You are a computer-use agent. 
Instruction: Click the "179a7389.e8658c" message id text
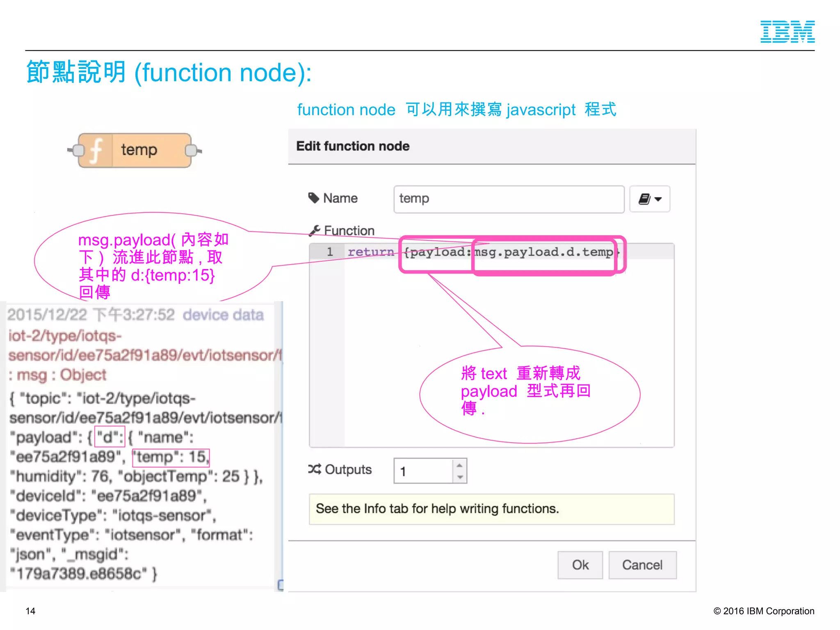tap(79, 573)
